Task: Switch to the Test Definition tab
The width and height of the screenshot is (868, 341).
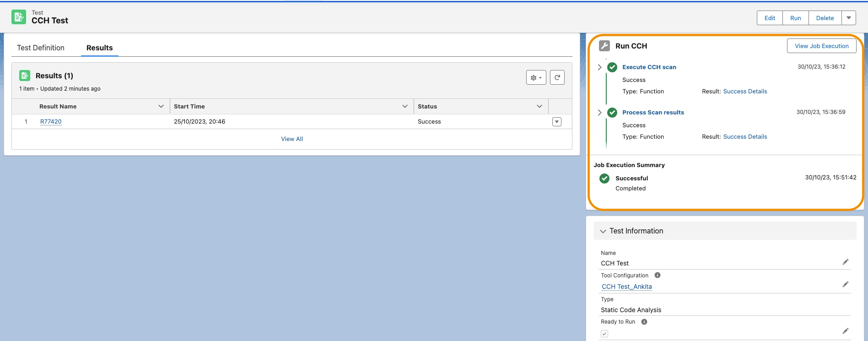Action: pyautogui.click(x=41, y=48)
